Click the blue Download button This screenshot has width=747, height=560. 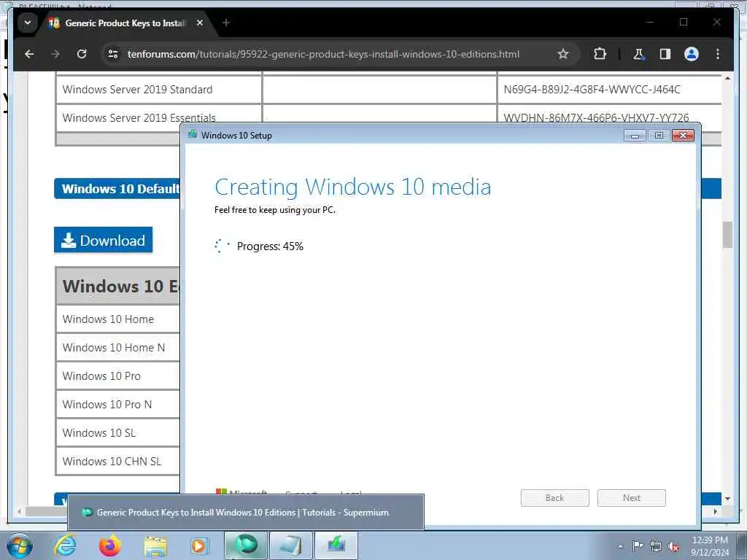(104, 240)
